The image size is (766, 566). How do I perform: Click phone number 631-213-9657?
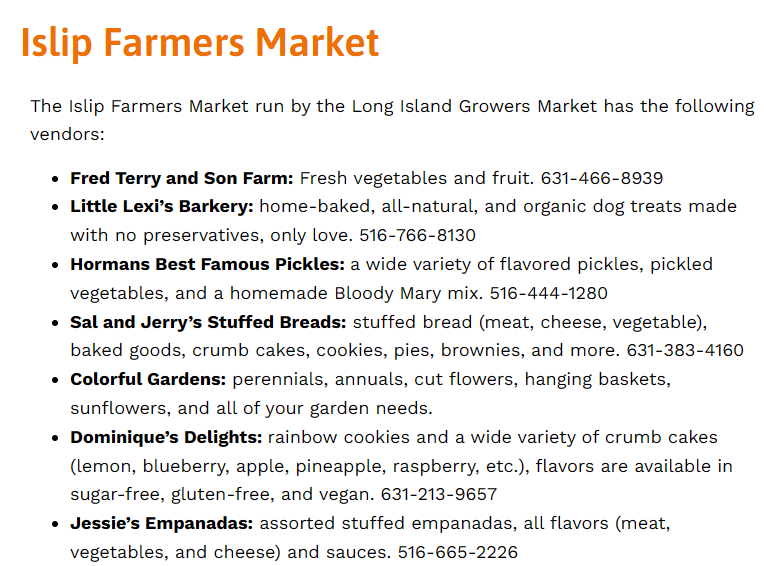(439, 494)
